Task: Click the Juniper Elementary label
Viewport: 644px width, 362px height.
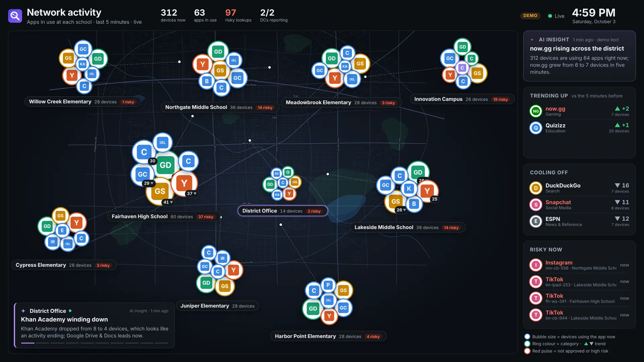Action: [x=217, y=306]
